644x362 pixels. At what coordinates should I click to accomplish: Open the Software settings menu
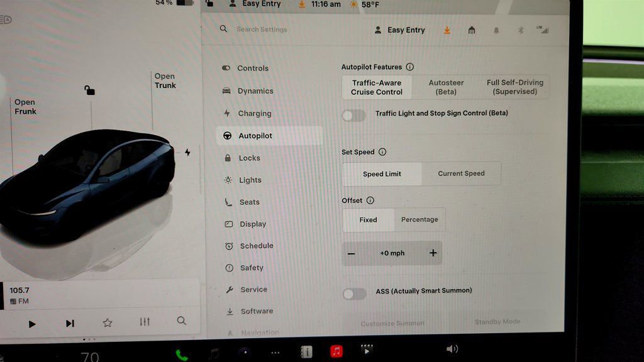pos(250,311)
